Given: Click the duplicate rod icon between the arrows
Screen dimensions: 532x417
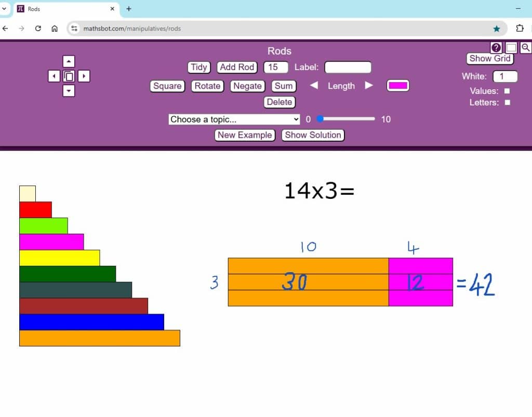Looking at the screenshot, I should click(x=69, y=76).
